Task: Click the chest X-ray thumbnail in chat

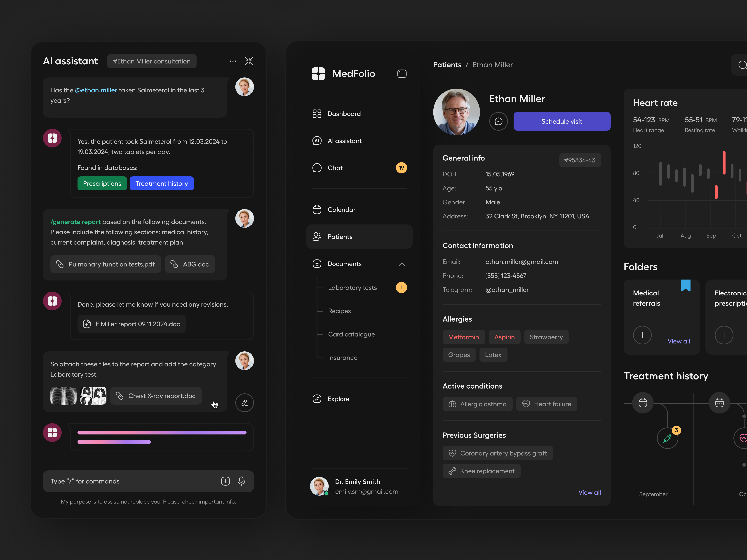Action: coord(63,396)
